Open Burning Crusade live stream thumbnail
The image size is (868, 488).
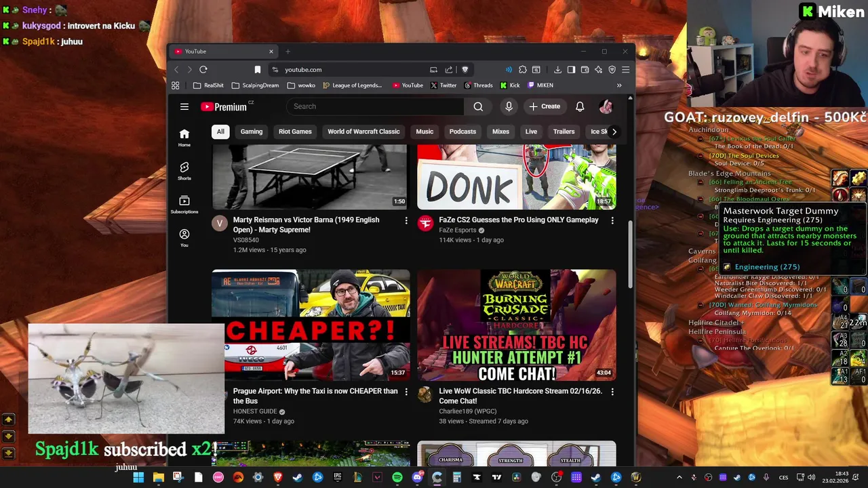tap(517, 325)
